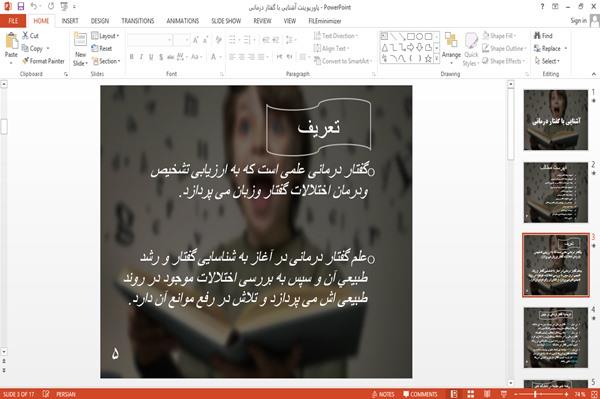Start Slide Show from status bar
600x399 pixels.
[x=504, y=394]
